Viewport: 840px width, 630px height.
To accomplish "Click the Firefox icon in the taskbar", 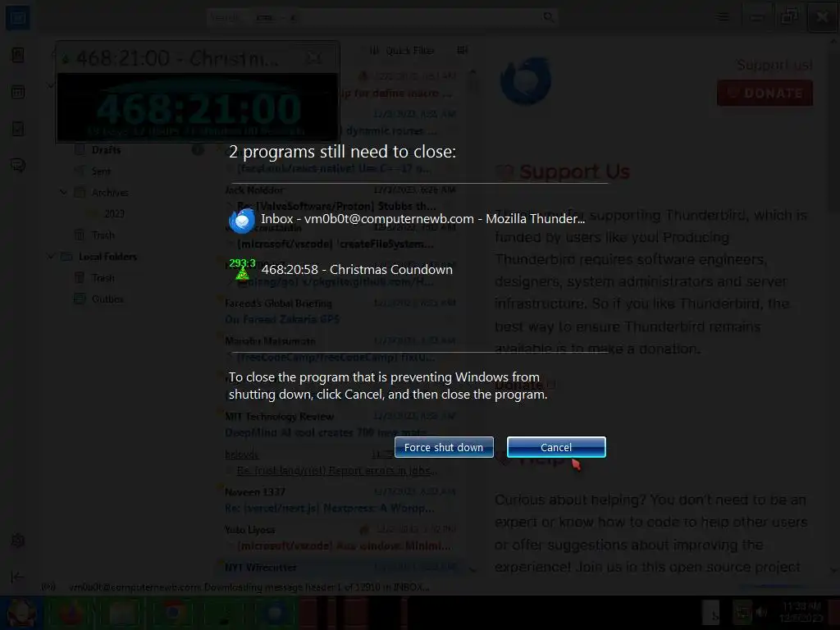I will click(x=71, y=613).
